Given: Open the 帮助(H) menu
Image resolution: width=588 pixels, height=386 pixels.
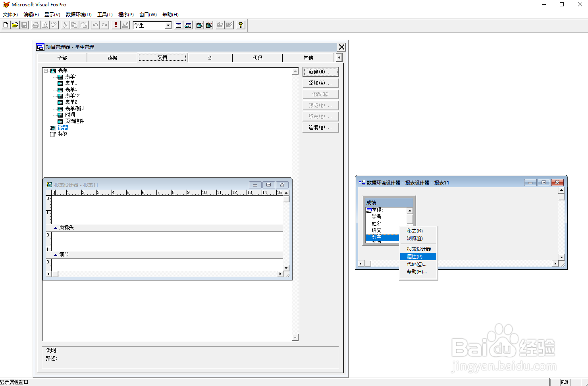Looking at the screenshot, I should [170, 14].
